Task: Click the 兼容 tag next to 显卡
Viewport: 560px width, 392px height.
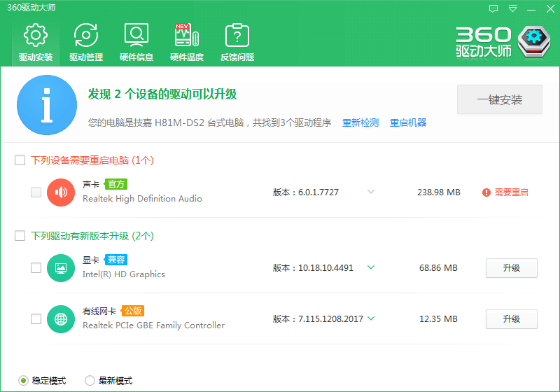Action: click(x=116, y=260)
